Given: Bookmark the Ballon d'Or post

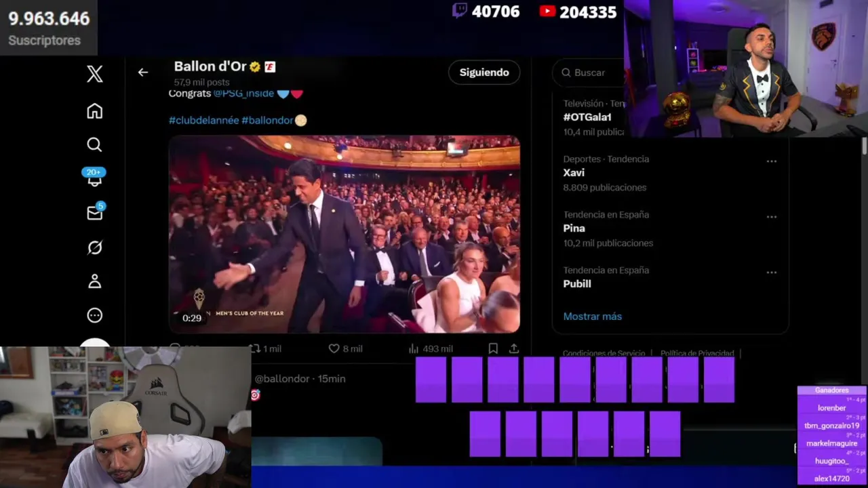Looking at the screenshot, I should click(x=493, y=348).
